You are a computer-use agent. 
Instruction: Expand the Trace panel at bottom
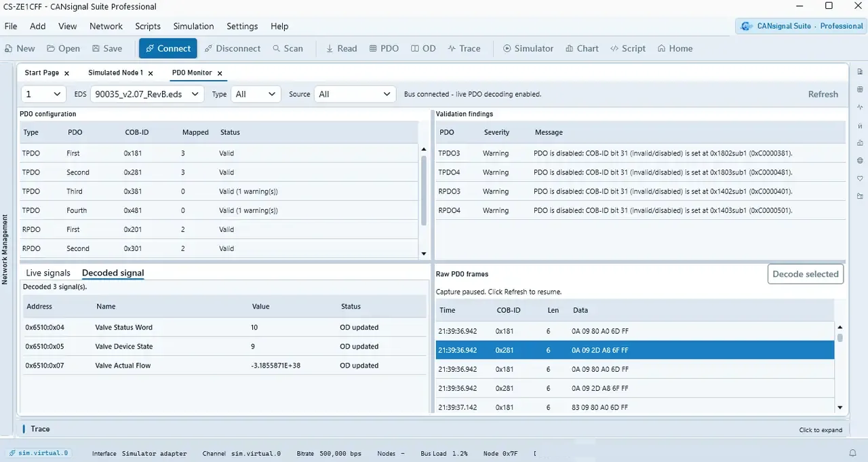click(821, 429)
